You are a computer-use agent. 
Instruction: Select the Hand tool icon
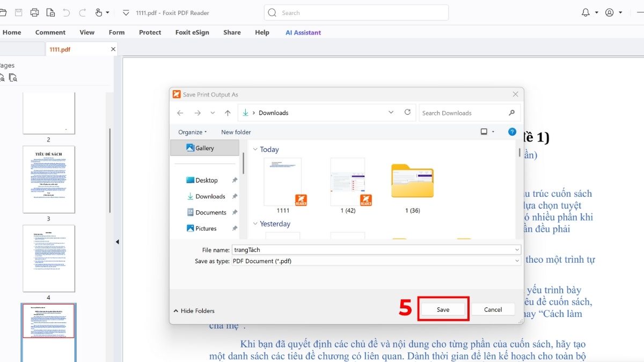click(99, 12)
